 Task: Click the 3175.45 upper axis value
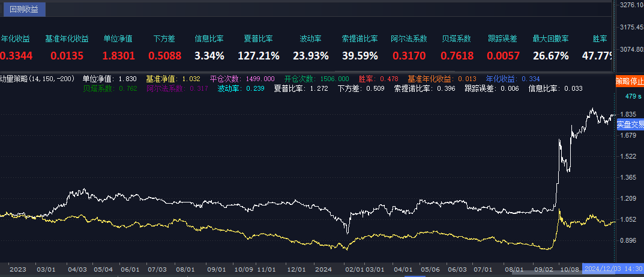[631, 27]
